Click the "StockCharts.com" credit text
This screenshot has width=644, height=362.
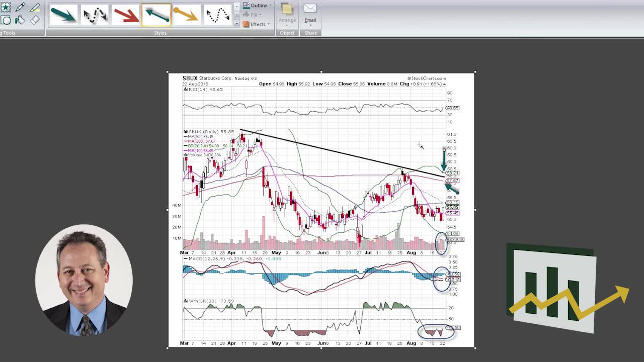tap(428, 78)
